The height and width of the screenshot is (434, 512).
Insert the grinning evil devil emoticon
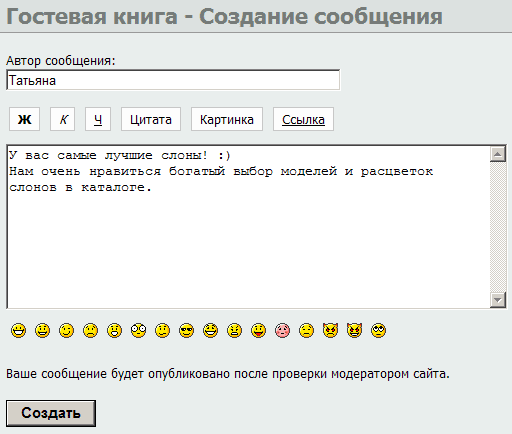354,331
